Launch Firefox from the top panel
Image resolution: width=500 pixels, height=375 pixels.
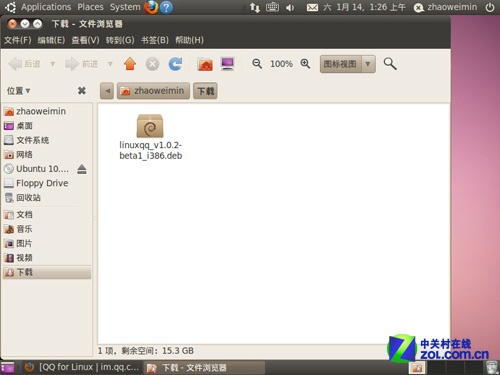(x=151, y=7)
